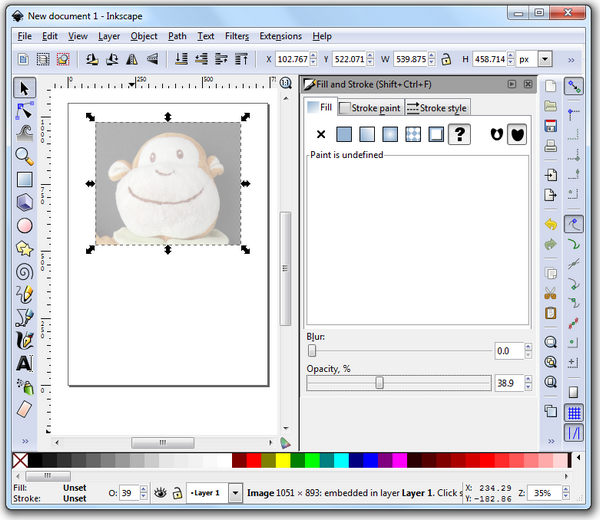Increase the blur value spinner
Image resolution: width=600 pixels, height=520 pixels.
pyautogui.click(x=528, y=347)
